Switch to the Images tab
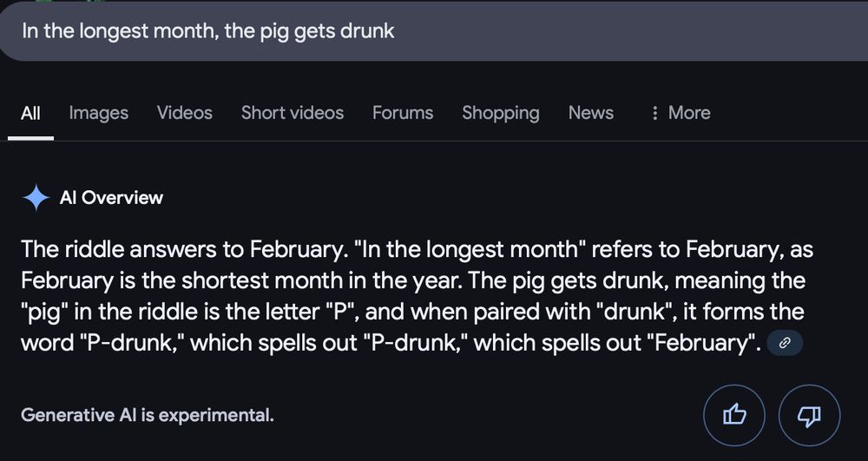 tap(99, 113)
